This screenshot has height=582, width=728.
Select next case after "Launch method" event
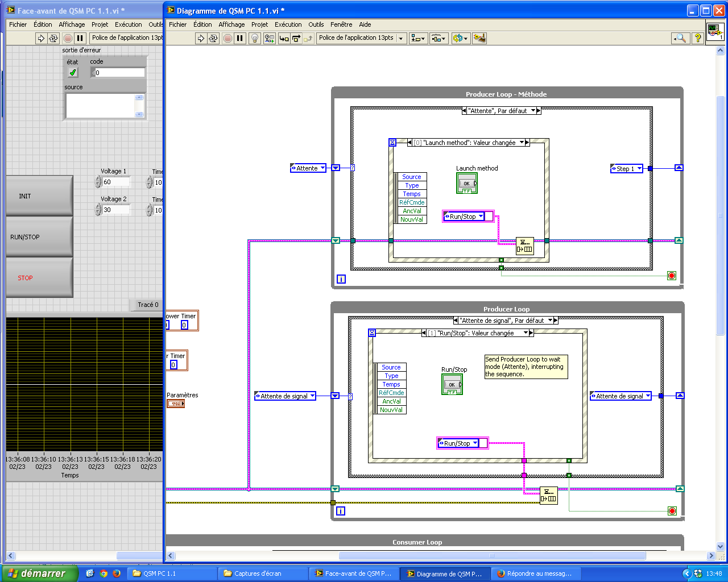[x=527, y=143]
